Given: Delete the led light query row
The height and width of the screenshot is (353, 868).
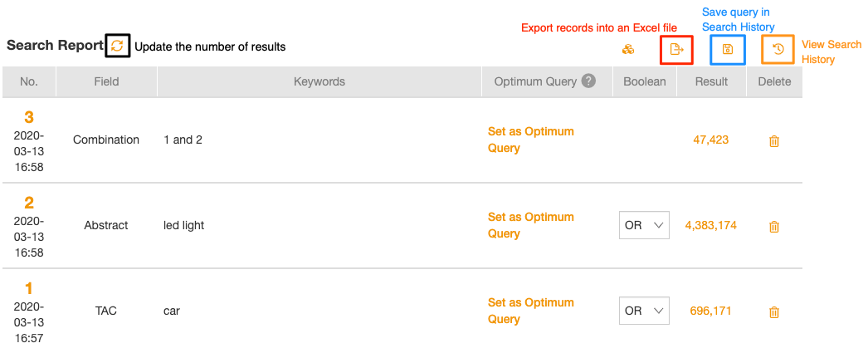Looking at the screenshot, I should (x=774, y=226).
